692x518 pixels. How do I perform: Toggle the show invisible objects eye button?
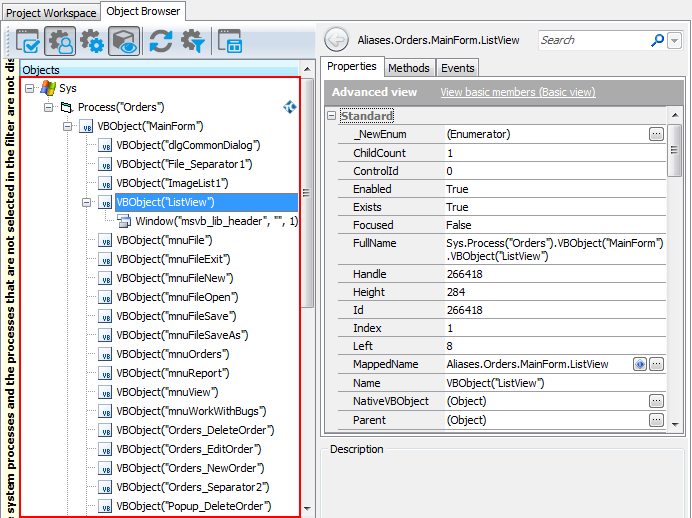124,41
